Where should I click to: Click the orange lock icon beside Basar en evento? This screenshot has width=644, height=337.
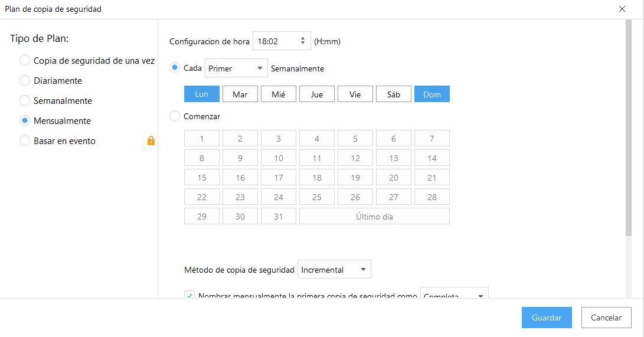tap(151, 140)
